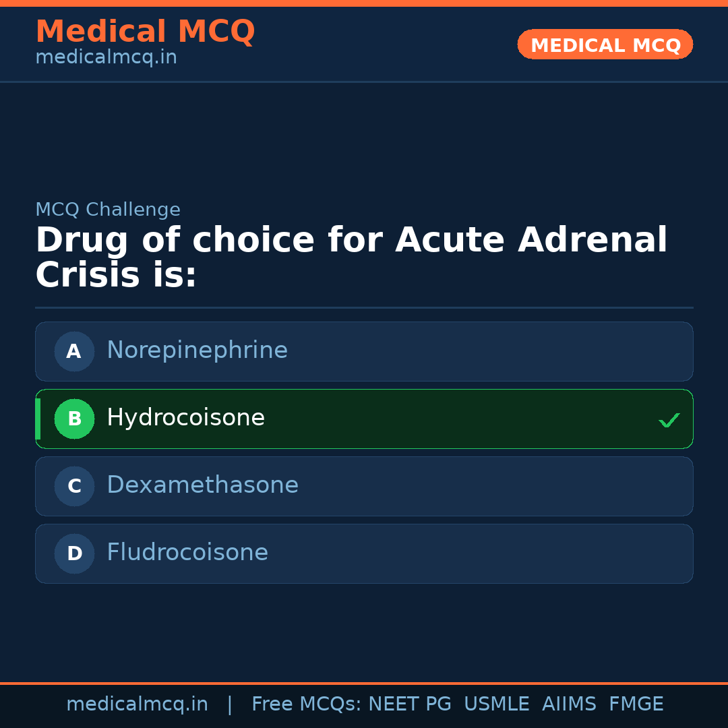Click the green checkmark icon on option B
The image size is (728, 728).
pos(669,420)
